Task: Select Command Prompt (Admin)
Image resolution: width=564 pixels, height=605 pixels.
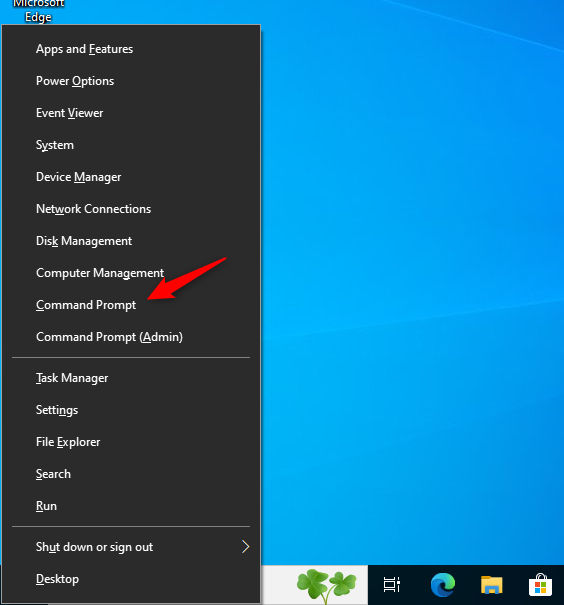Action: 131,337
